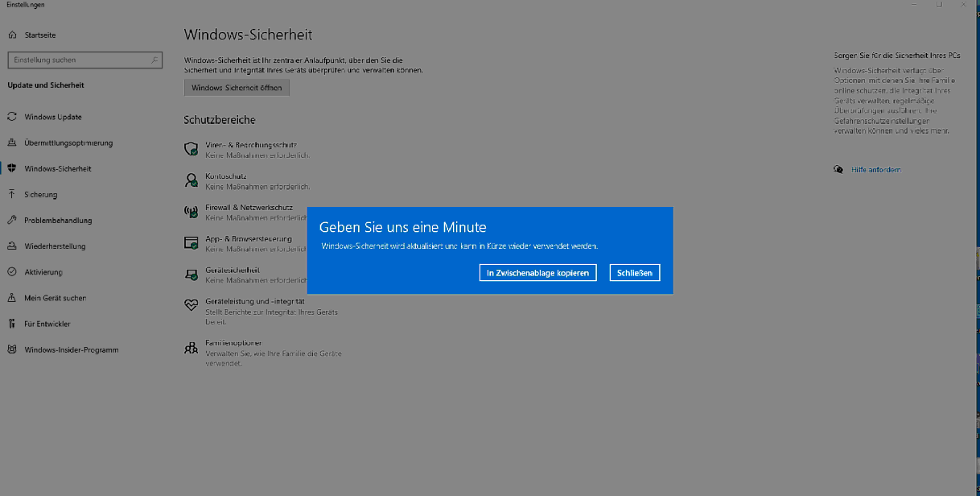Click the Für Entwickler tools icon

[x=12, y=323]
